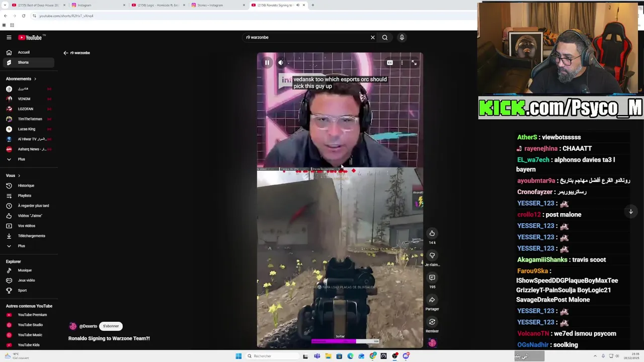Open YouTube Studio
The height and width of the screenshot is (362, 644).
pyautogui.click(x=28, y=325)
